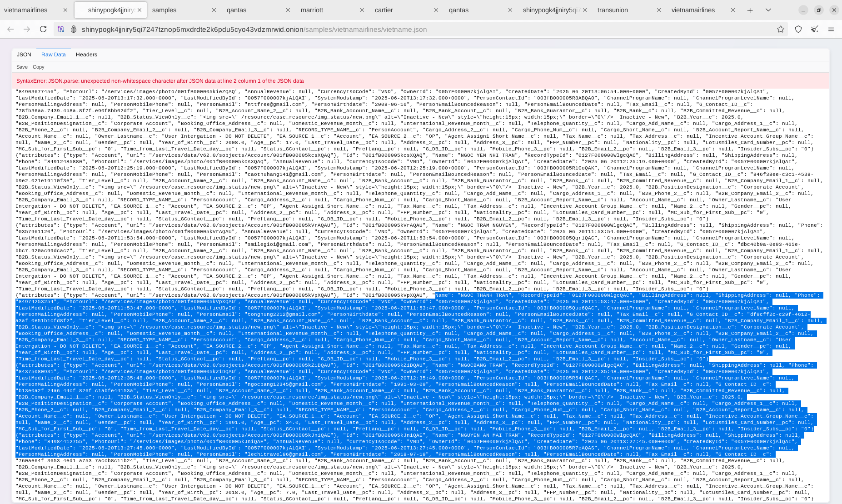Screen dimensions: 842x504
Task: Reload the current page
Action: pyautogui.click(x=43, y=29)
